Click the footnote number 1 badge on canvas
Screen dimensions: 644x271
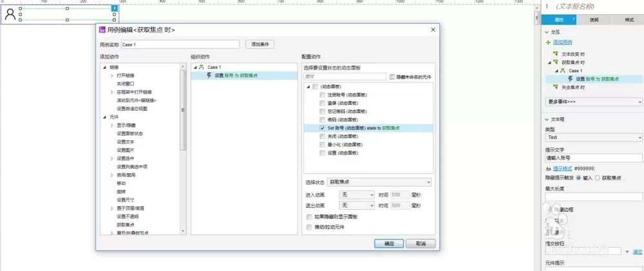114,8
